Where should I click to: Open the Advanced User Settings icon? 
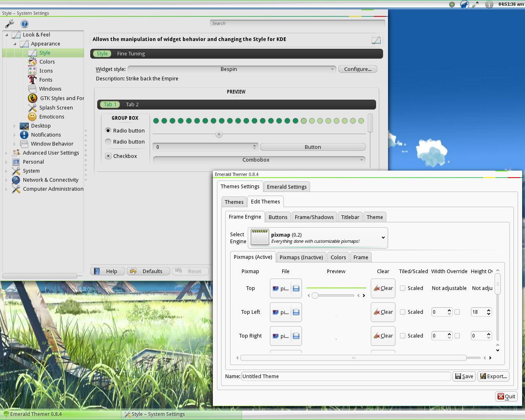click(16, 153)
